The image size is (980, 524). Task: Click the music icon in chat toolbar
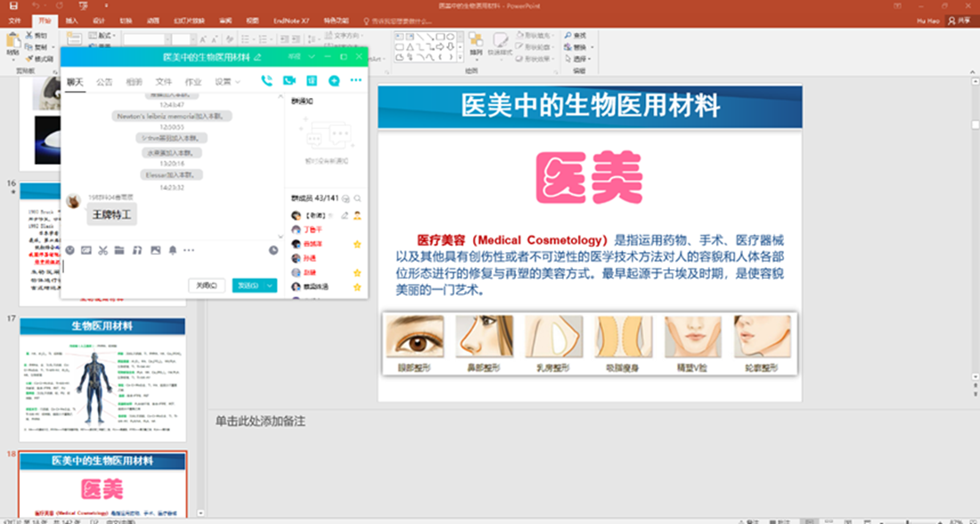137,250
